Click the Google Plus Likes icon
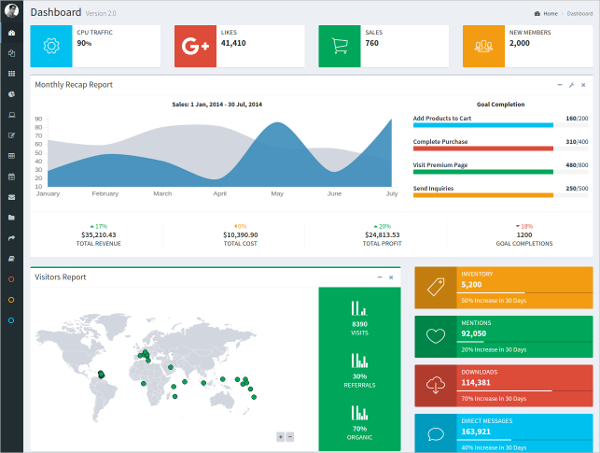 (195, 45)
